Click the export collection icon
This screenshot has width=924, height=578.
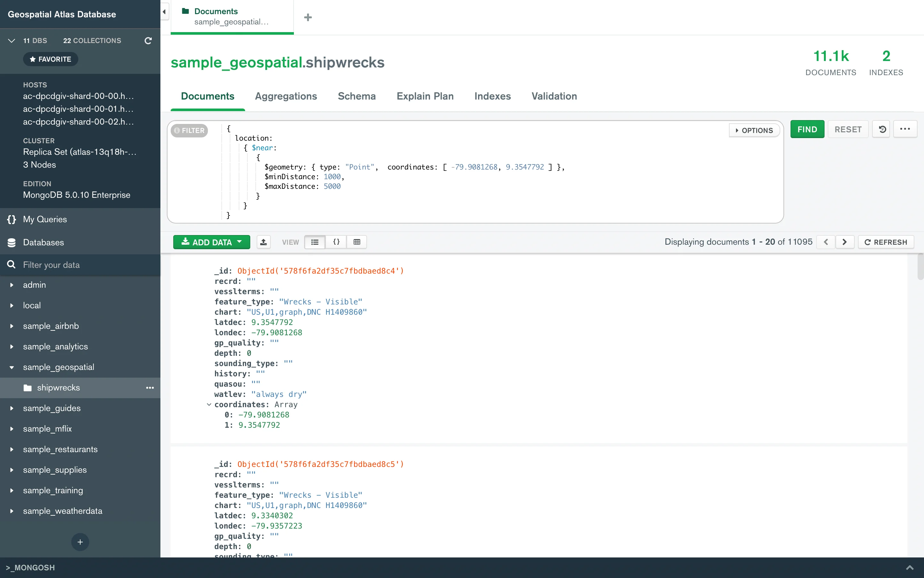point(263,242)
